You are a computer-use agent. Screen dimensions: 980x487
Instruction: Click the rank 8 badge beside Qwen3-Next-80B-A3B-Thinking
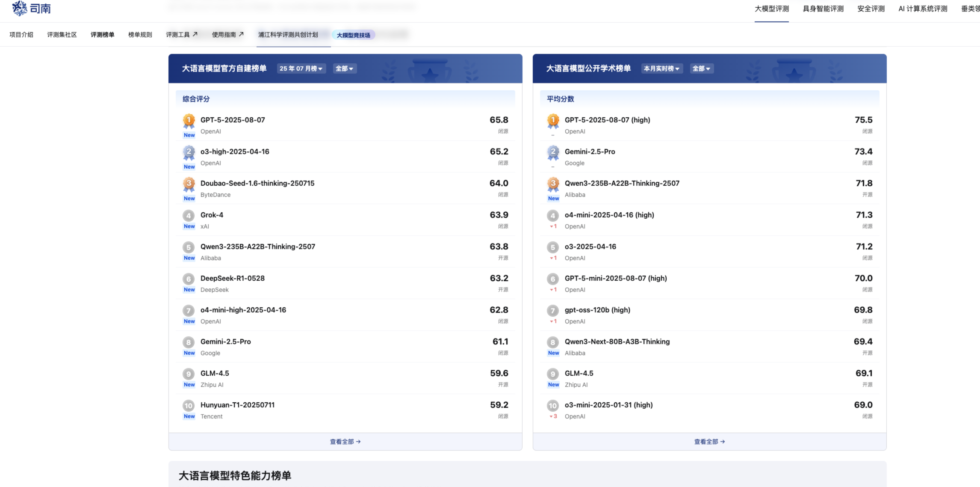pos(553,342)
